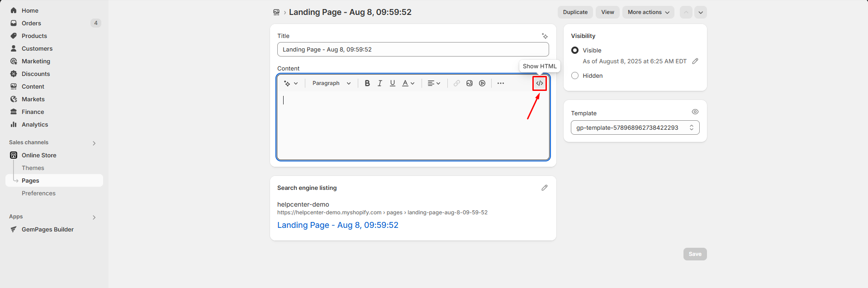Click the pencil icon for search engine listing
The width and height of the screenshot is (868, 288).
click(x=545, y=188)
